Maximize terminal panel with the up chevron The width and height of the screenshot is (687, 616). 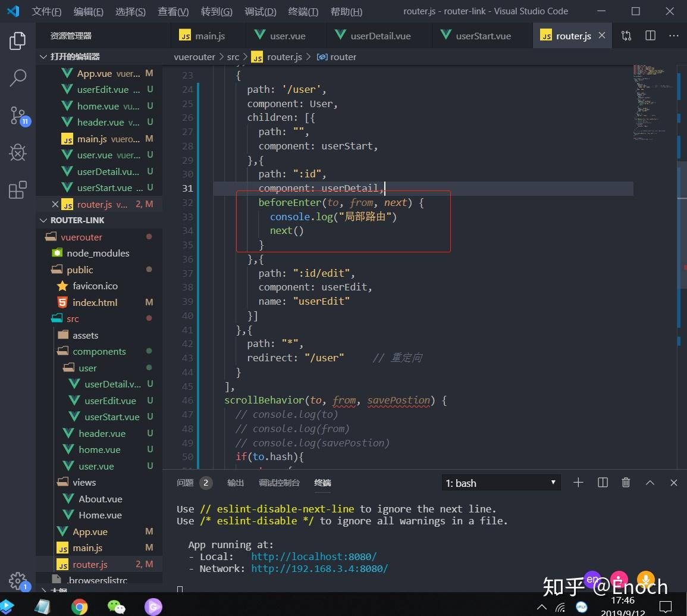click(650, 483)
